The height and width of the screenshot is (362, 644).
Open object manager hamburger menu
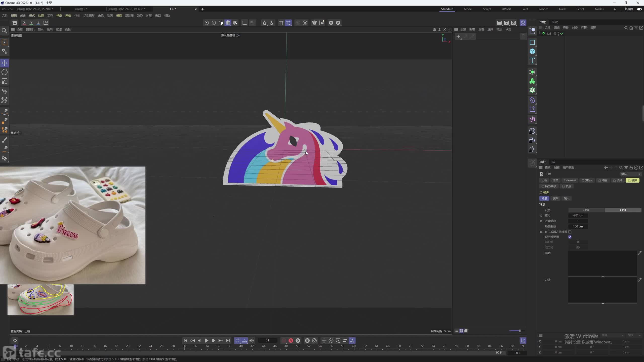(540, 28)
